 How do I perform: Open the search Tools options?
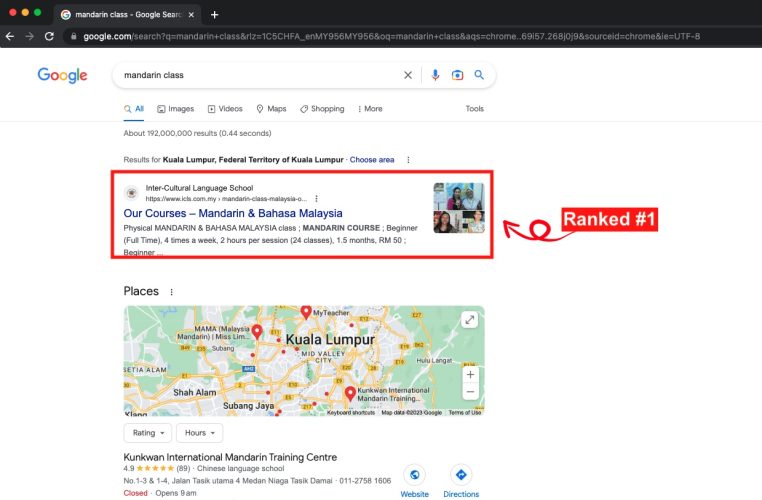pyautogui.click(x=474, y=109)
